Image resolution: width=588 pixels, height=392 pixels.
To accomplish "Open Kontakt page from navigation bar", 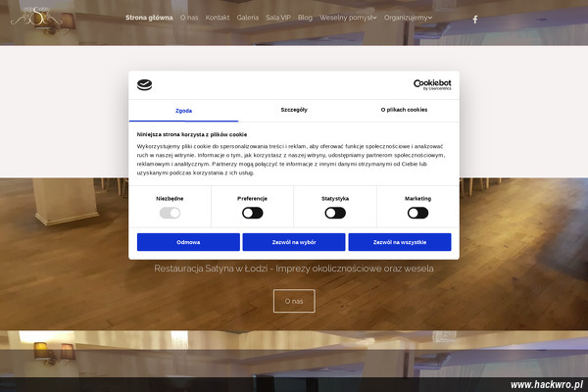I will [218, 18].
